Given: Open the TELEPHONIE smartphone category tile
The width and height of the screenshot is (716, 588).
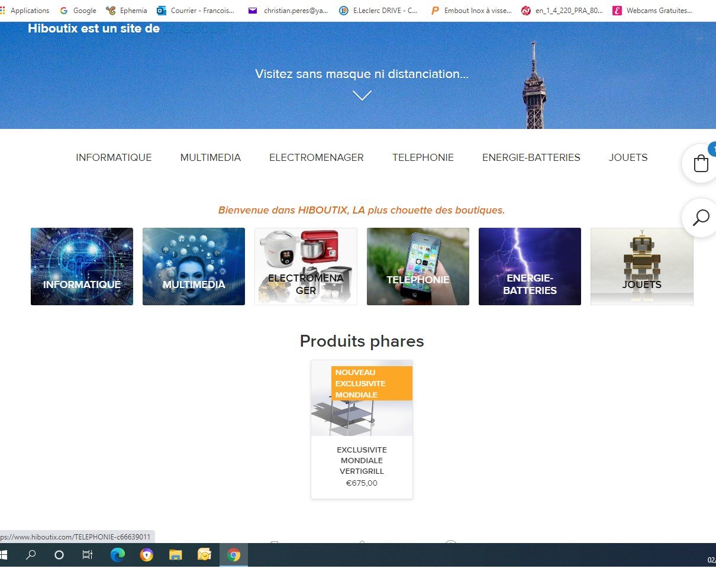Looking at the screenshot, I should (418, 266).
